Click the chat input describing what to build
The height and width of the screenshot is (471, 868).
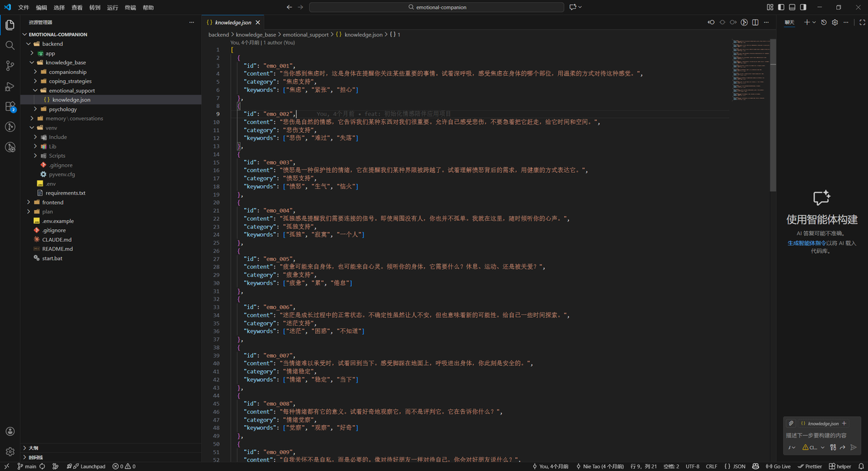point(823,436)
